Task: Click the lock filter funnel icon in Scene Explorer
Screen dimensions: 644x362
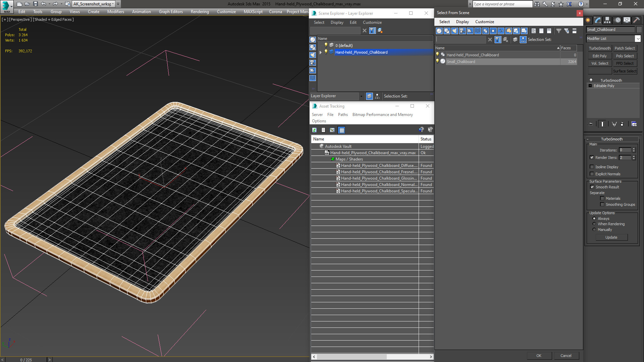Action: (372, 31)
